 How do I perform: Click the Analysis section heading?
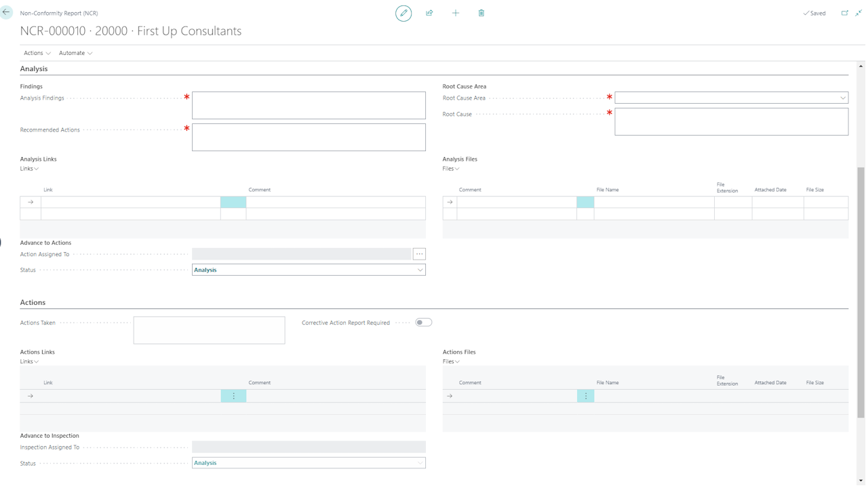coord(34,69)
